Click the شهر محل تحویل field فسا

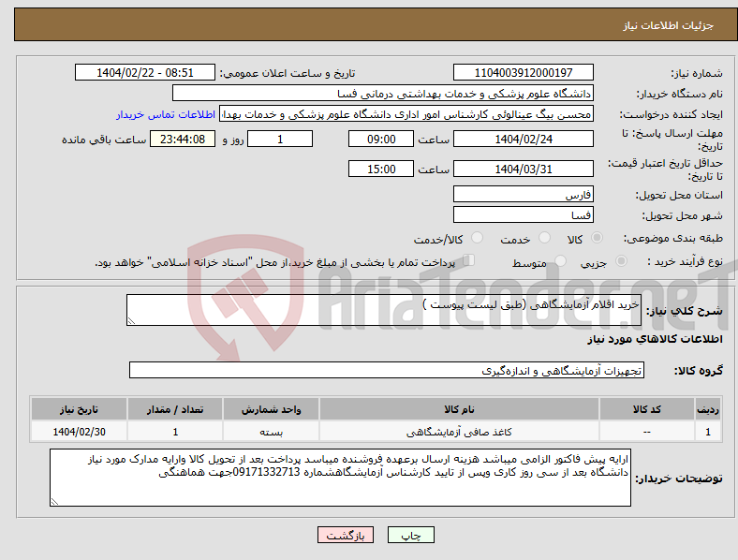click(x=524, y=214)
